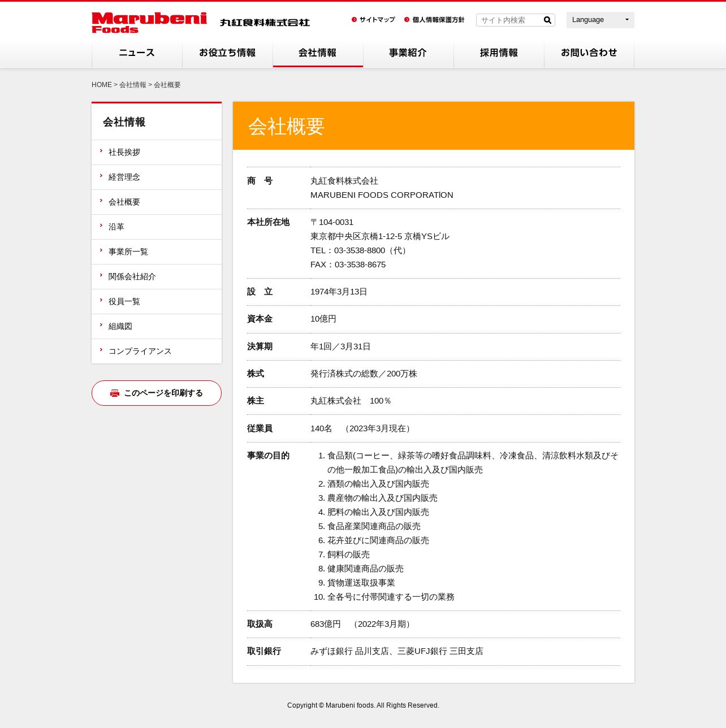Open the お問い合わせ navigation menu
Image resolution: width=726 pixels, height=728 pixels.
589,53
